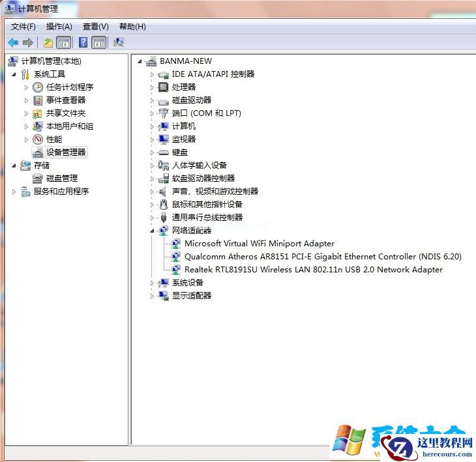Open the 查看(V) menu
This screenshot has height=462, width=476.
click(96, 27)
